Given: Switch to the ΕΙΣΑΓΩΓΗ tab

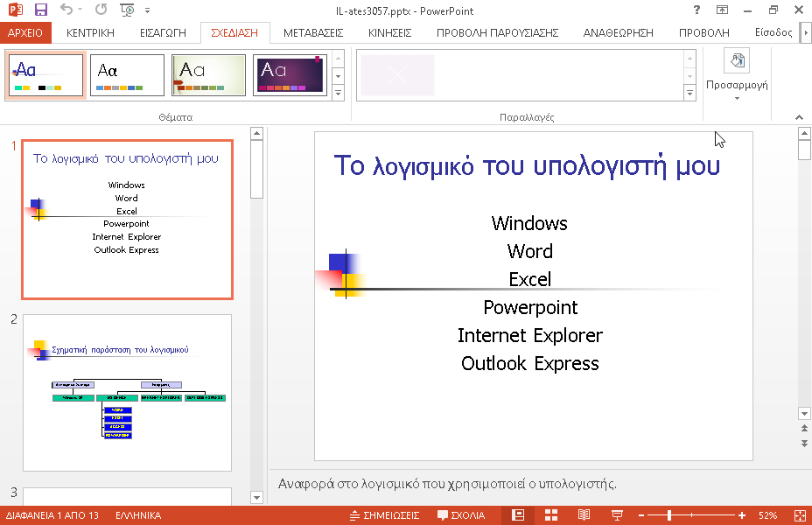Looking at the screenshot, I should tap(163, 32).
